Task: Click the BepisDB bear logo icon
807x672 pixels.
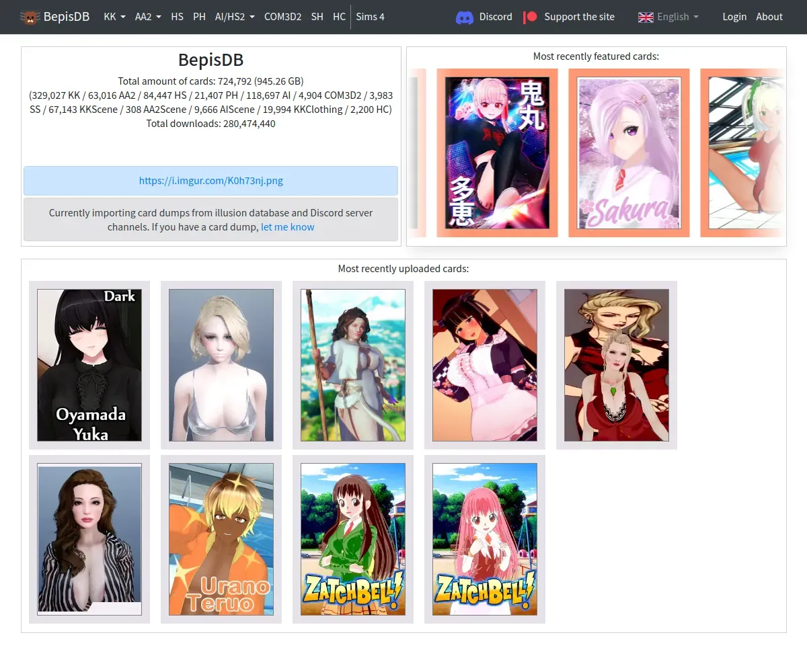Action: point(30,17)
